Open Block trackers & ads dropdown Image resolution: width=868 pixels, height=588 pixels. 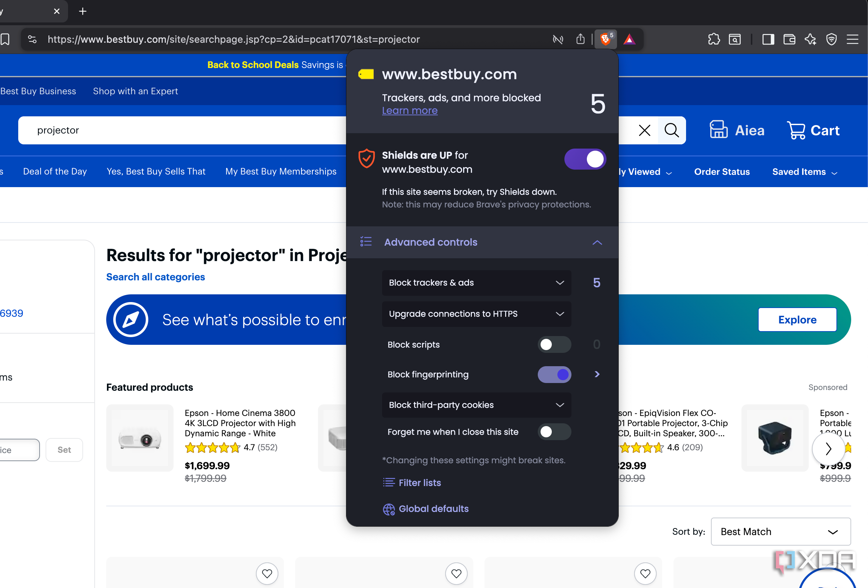[476, 283]
